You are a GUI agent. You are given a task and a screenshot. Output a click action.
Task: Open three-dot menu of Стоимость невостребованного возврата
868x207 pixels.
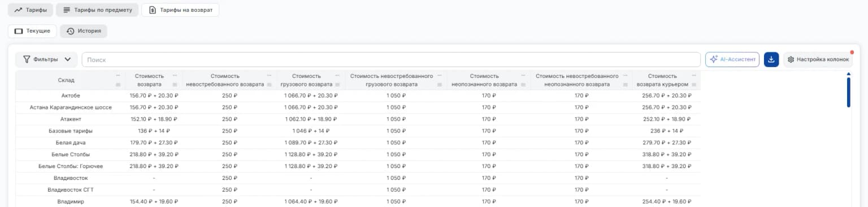[x=270, y=75]
